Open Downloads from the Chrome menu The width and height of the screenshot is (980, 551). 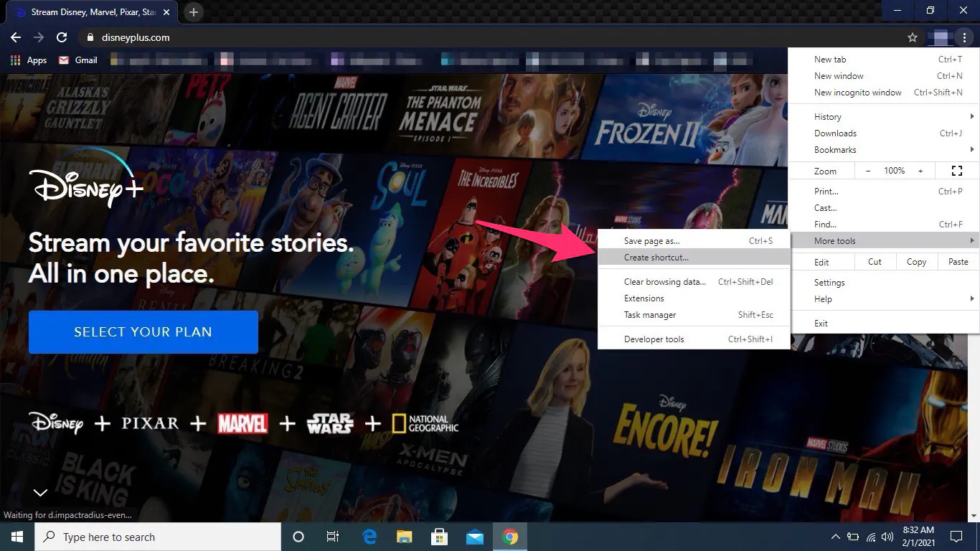pos(884,133)
